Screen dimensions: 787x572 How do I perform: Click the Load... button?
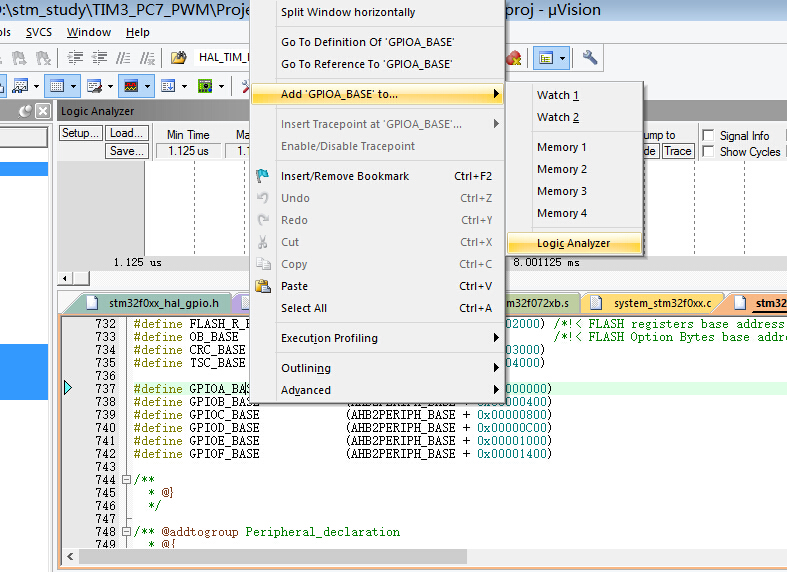pos(127,133)
